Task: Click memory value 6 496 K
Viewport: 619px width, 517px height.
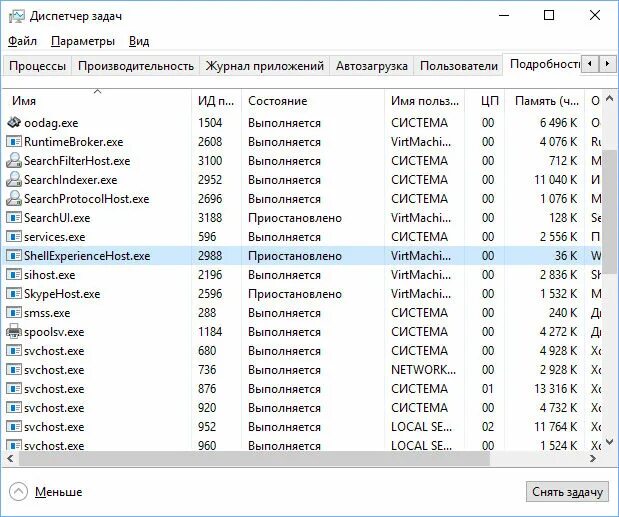Action: (559, 123)
